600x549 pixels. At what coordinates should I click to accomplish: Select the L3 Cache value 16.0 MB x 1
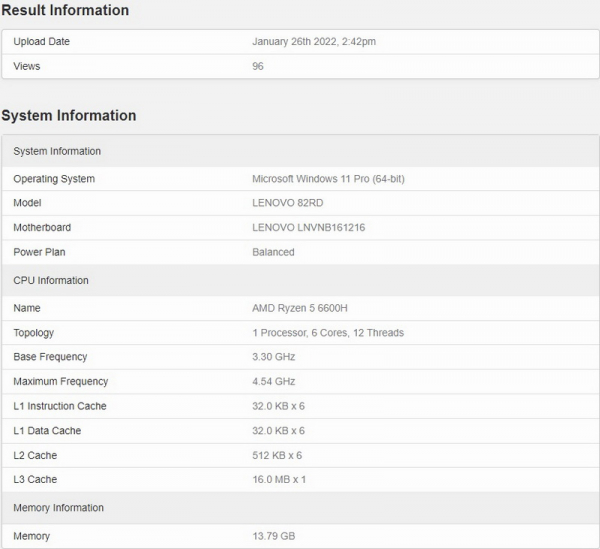279,480
